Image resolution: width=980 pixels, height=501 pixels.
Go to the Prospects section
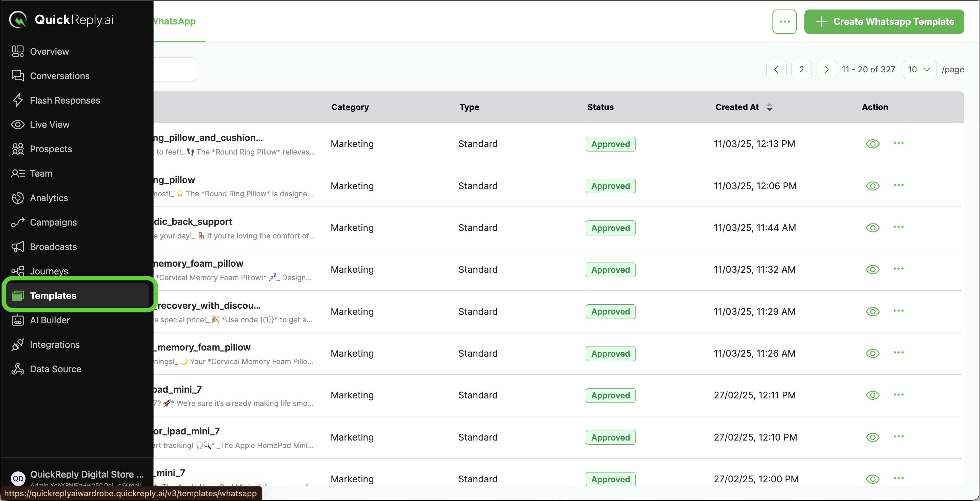pyautogui.click(x=51, y=149)
